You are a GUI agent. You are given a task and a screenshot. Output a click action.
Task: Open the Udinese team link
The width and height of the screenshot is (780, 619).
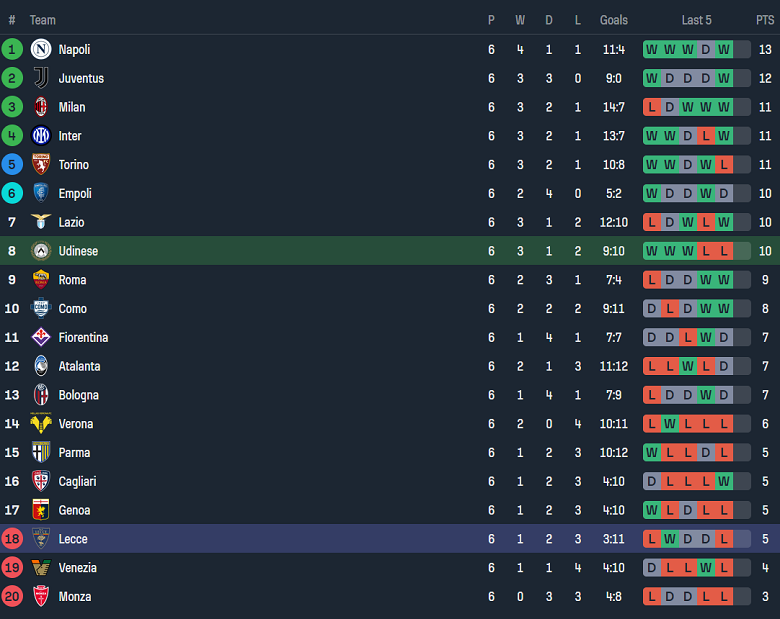point(78,251)
